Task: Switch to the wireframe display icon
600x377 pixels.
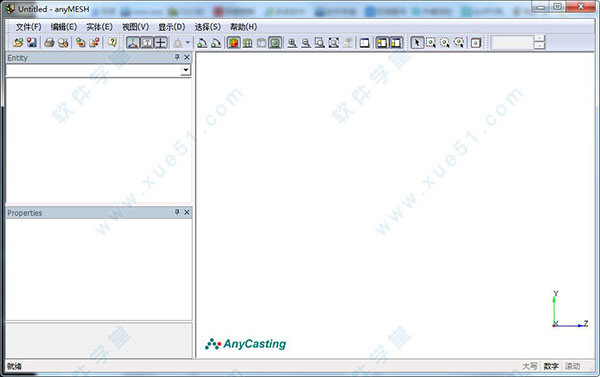Action: pos(248,42)
